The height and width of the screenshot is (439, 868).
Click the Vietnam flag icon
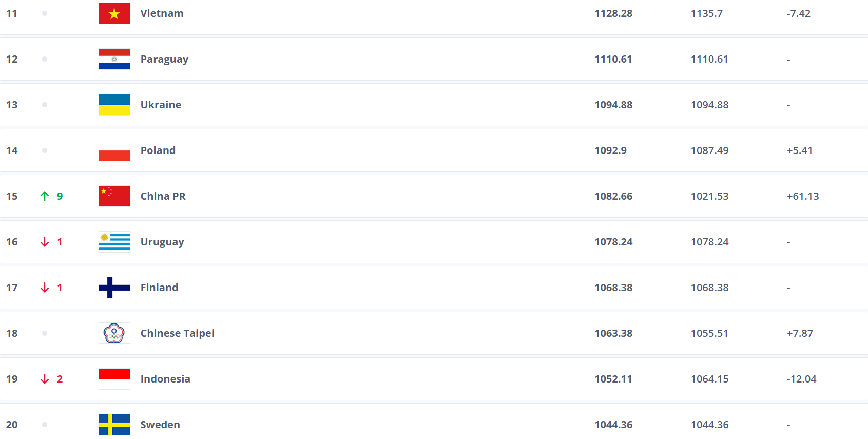coord(114,13)
